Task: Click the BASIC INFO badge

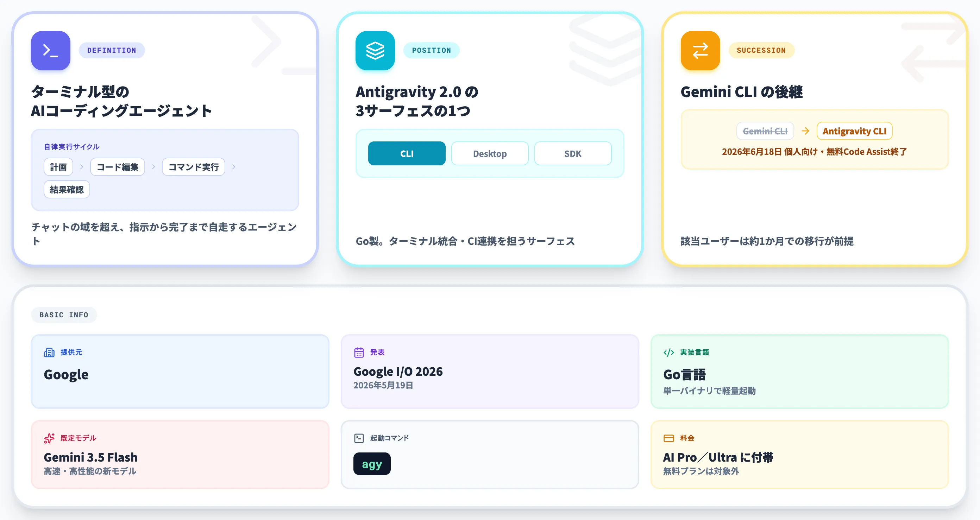Action: [x=64, y=315]
